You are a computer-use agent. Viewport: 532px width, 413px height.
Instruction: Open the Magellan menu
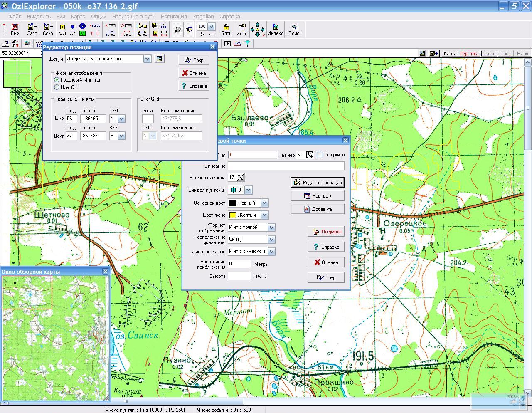click(203, 16)
